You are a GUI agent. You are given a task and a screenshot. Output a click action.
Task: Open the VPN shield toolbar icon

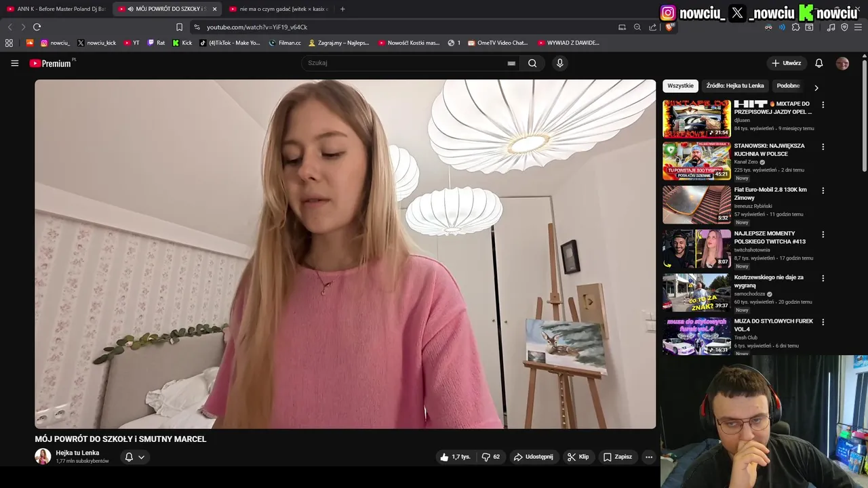pos(844,27)
